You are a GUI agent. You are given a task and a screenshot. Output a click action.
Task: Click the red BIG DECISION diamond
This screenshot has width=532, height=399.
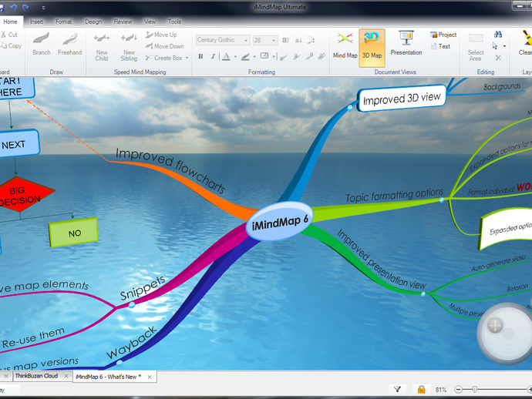[x=21, y=195]
